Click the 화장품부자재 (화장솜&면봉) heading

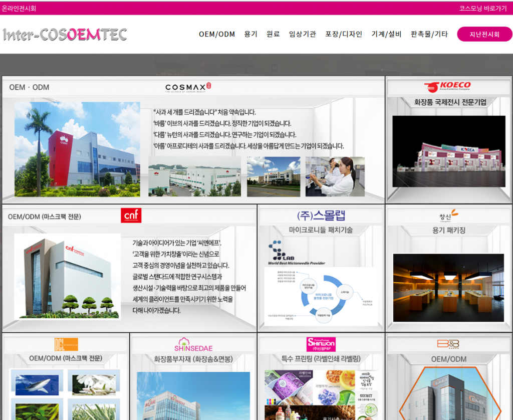pos(193,359)
